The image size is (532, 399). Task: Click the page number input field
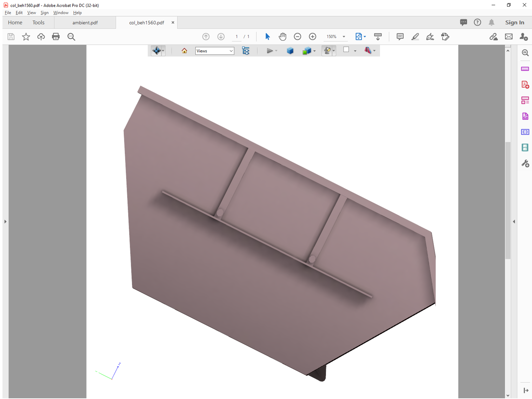237,37
